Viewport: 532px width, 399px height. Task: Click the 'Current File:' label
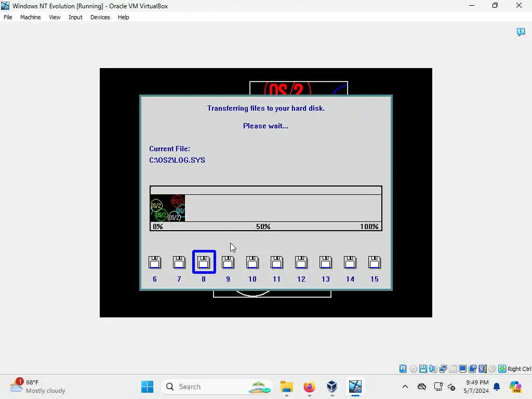click(x=170, y=149)
